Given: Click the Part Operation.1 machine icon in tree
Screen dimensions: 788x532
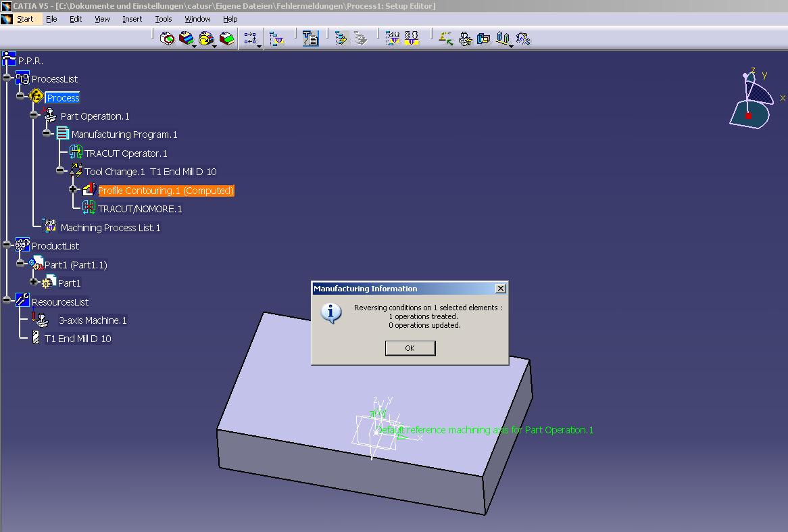Looking at the screenshot, I should [50, 115].
